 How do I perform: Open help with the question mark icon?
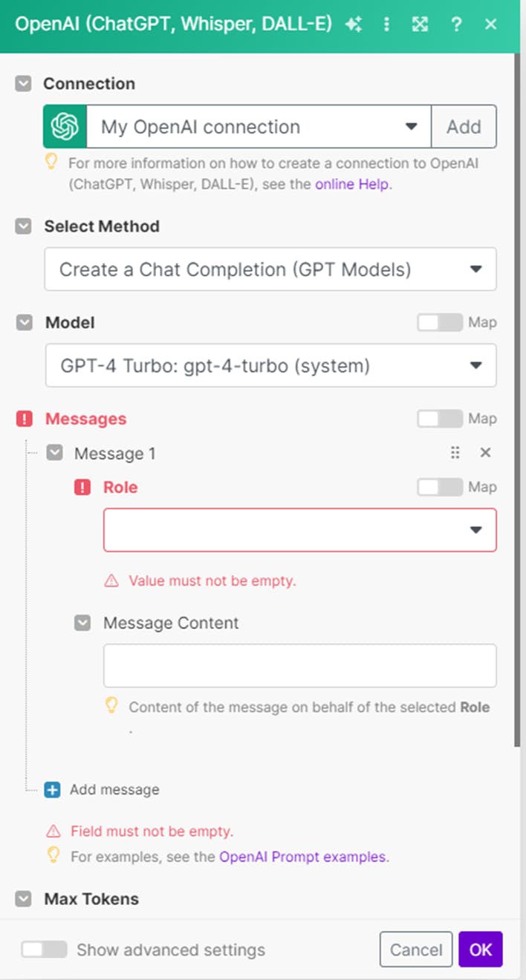(457, 24)
